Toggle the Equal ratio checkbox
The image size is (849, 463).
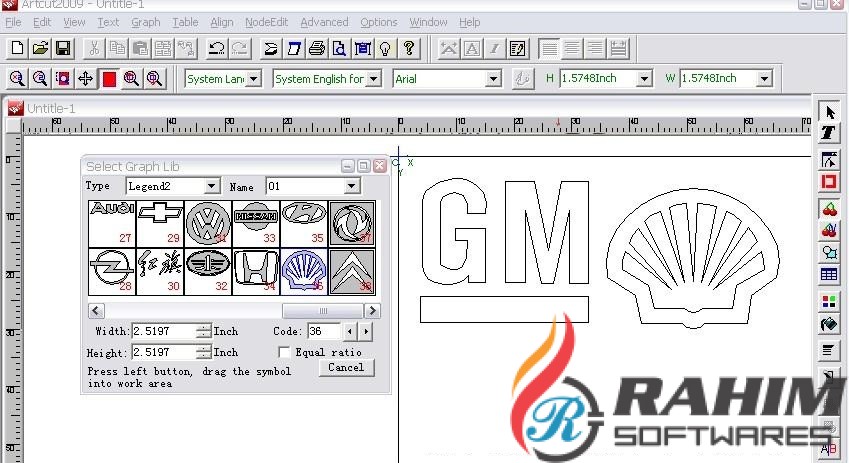coord(284,352)
